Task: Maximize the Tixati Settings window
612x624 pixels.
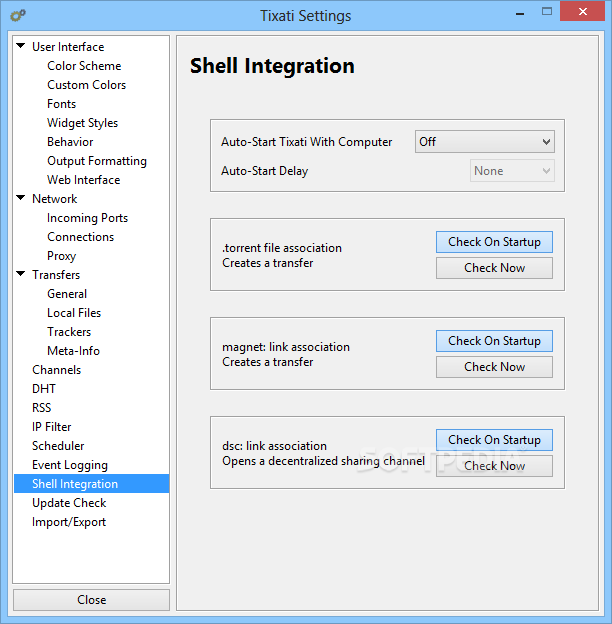Action: pos(547,12)
